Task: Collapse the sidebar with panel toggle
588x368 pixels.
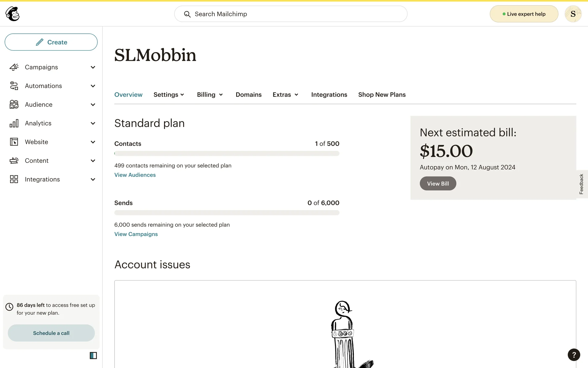Action: [x=93, y=355]
